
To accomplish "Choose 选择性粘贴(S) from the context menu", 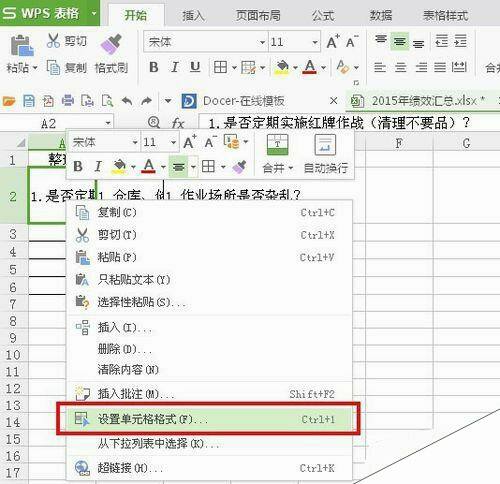I will tap(210, 302).
